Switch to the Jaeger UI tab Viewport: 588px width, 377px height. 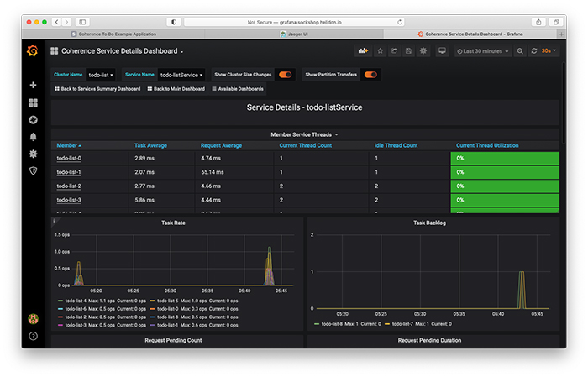coord(294,34)
